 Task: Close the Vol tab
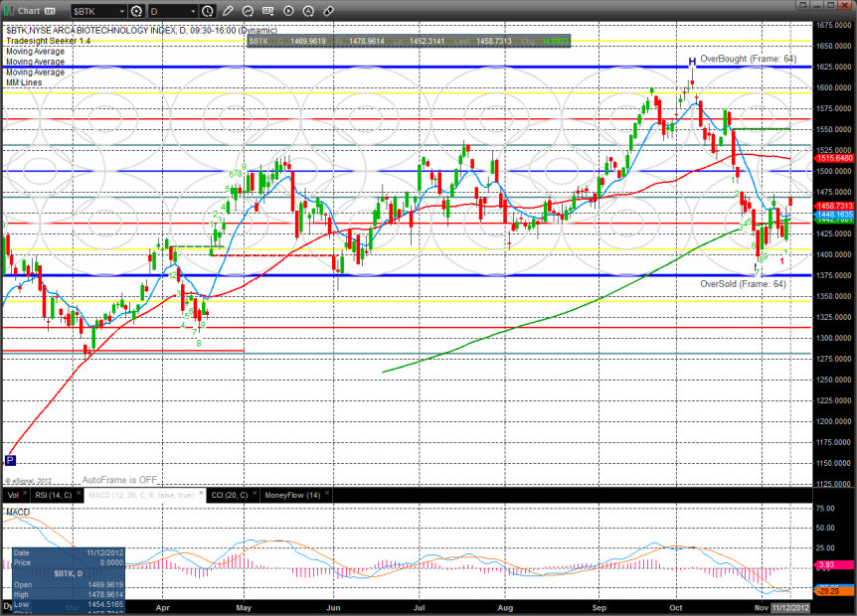(x=25, y=493)
